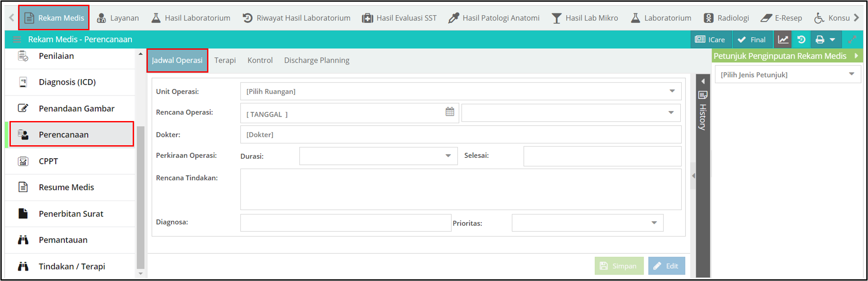Click the Tindakan / Terapi binoculars icon
The height and width of the screenshot is (281, 868).
pyautogui.click(x=23, y=266)
